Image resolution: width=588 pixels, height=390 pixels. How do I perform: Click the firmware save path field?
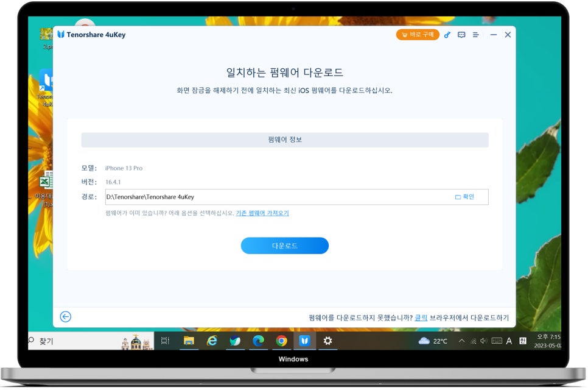coord(296,197)
